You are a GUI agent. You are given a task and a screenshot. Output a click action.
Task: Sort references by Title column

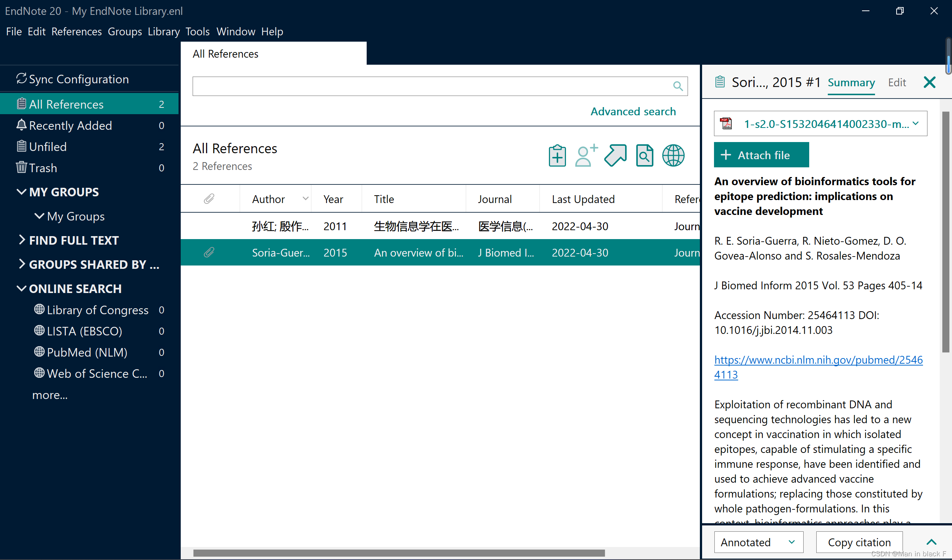point(414,199)
